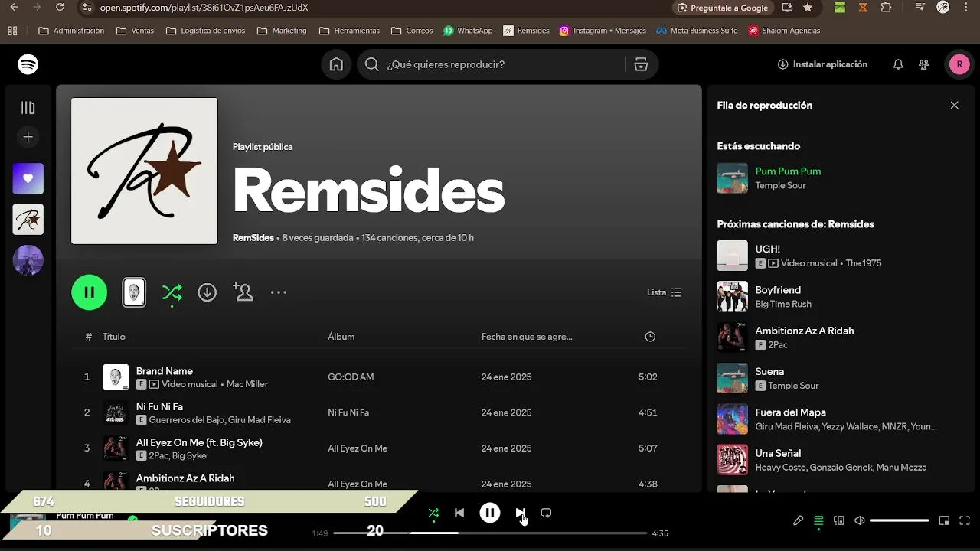This screenshot has height=551, width=980.
Task: Skip to previous track
Action: click(x=459, y=513)
